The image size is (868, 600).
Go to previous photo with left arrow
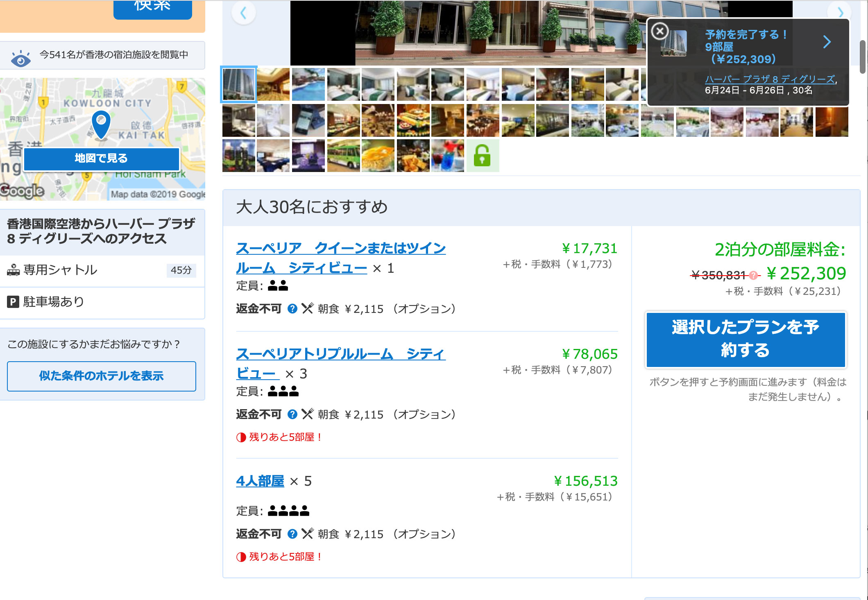[x=244, y=13]
